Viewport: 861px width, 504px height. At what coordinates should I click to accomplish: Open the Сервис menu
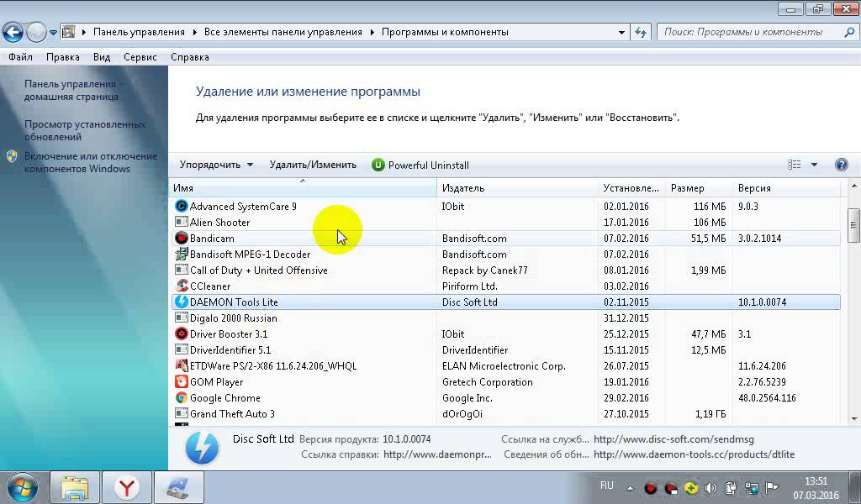point(140,57)
